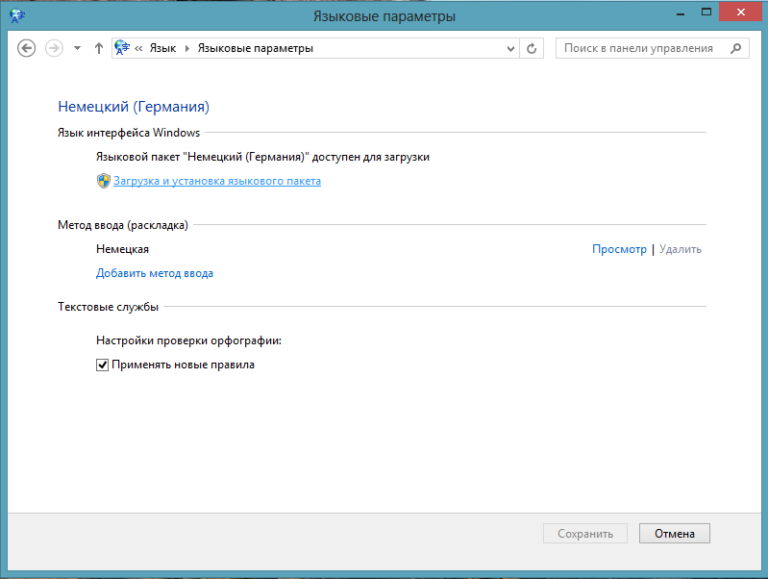
Task: Go back with the back arrow button
Action: coord(26,48)
